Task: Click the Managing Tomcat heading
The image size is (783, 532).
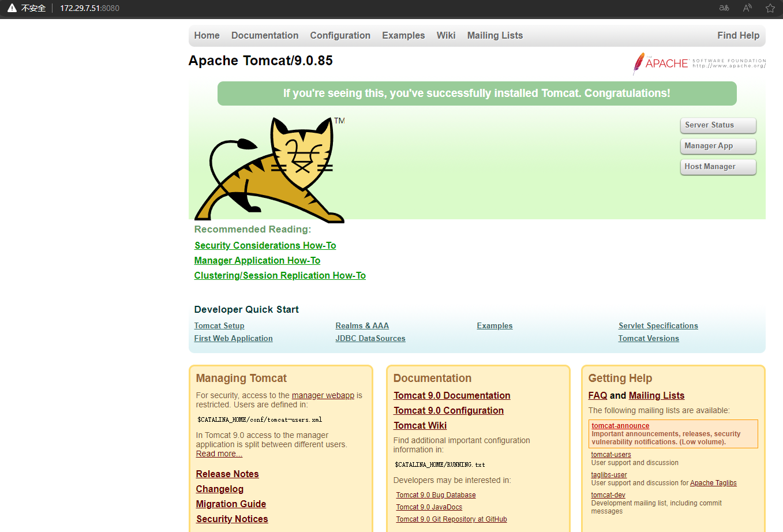Action: point(241,379)
